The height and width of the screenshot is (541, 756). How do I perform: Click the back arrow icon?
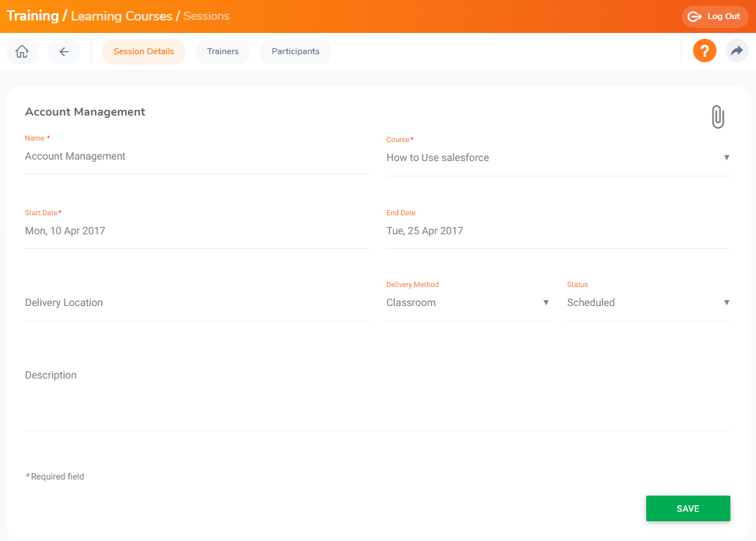64,51
